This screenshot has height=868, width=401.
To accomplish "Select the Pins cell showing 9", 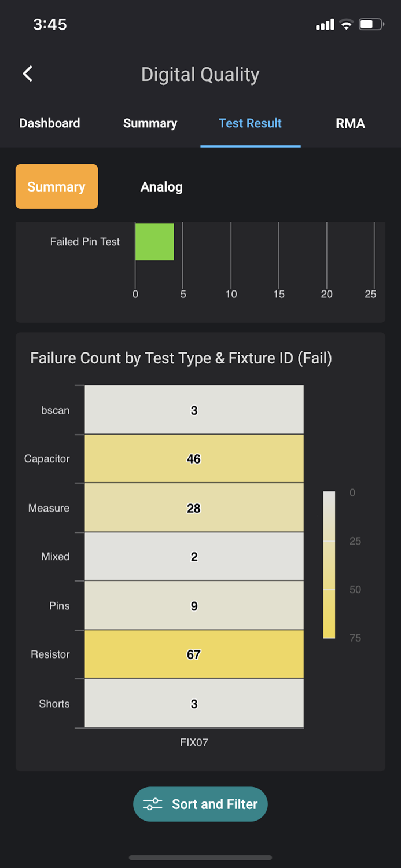I will [194, 606].
